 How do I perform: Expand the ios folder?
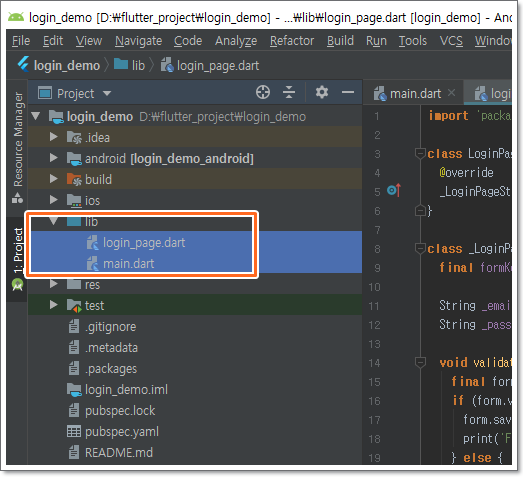click(53, 200)
